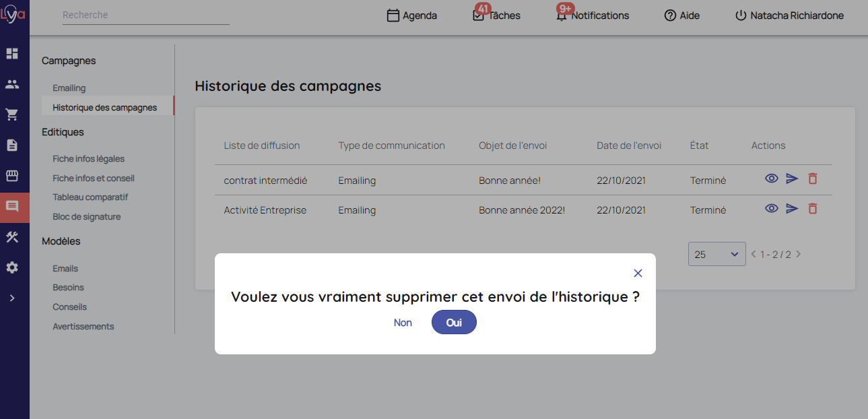The height and width of the screenshot is (419, 868).
Task: Select the communication chat sidebar icon
Action: pyautogui.click(x=12, y=207)
